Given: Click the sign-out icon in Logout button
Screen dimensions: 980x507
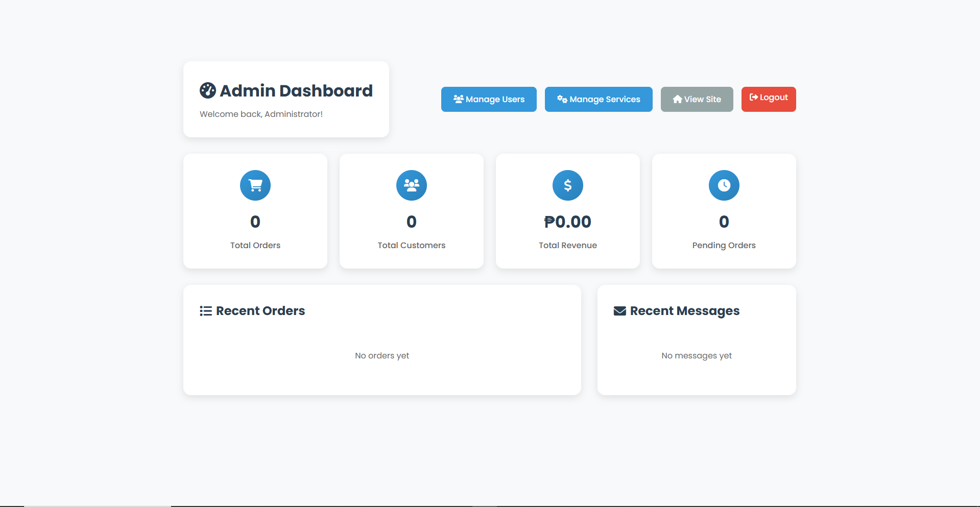Looking at the screenshot, I should pyautogui.click(x=753, y=97).
